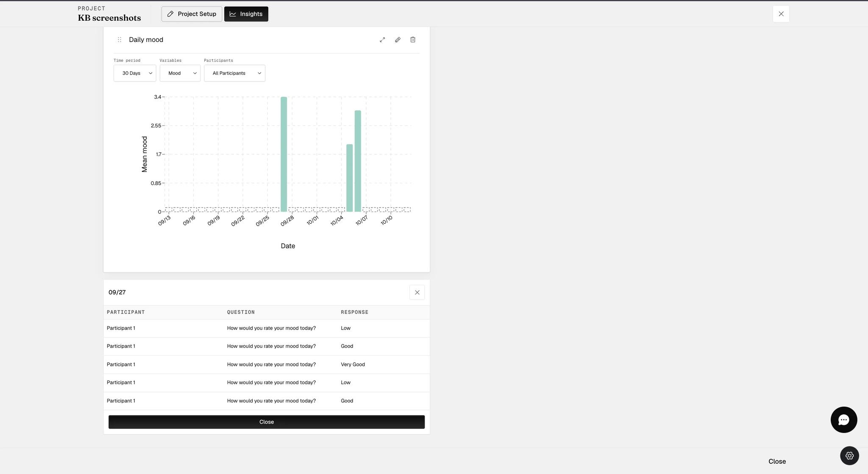Click the black Close button below table
This screenshot has height=474, width=868.
click(x=267, y=422)
